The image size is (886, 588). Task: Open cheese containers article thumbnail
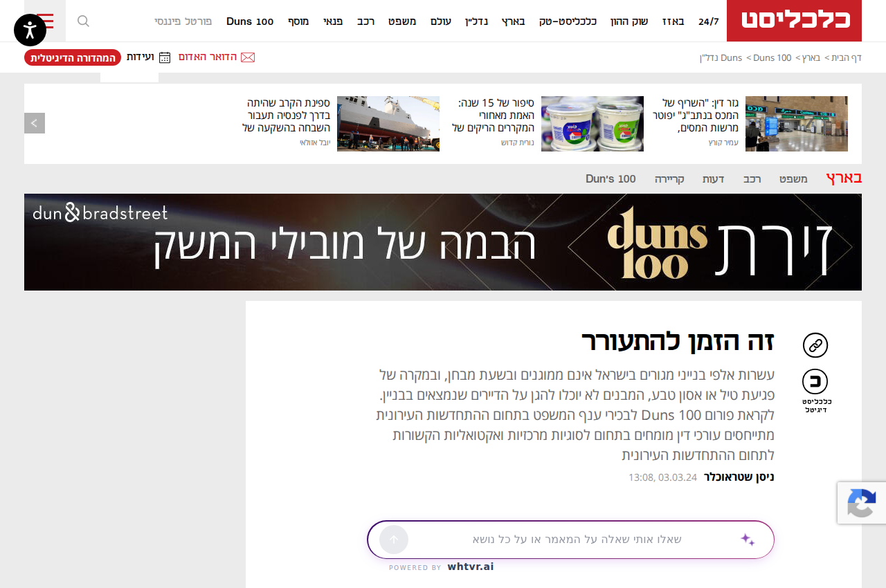coord(593,124)
